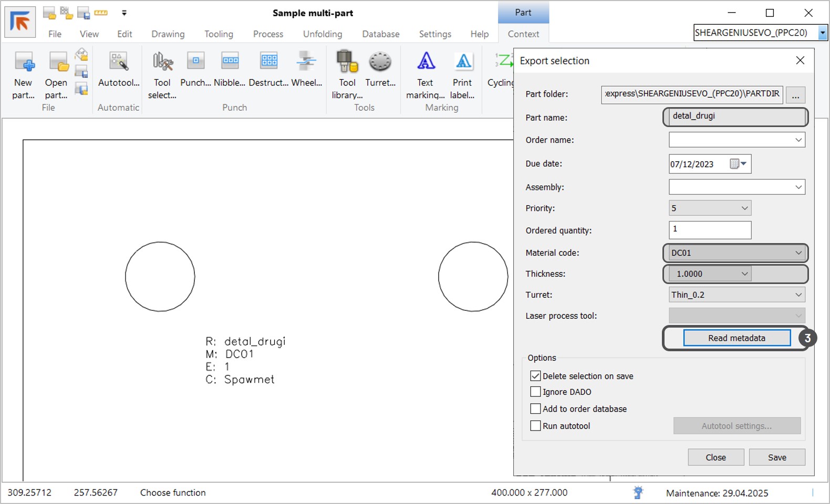This screenshot has height=504, width=830.
Task: Click the Print label icon
Action: pyautogui.click(x=462, y=63)
